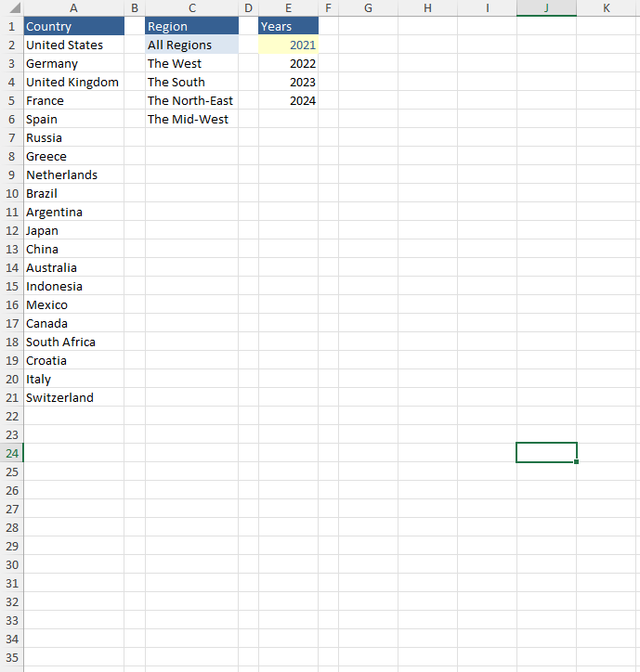The image size is (640, 672).
Task: Select the United States cell
Action: tap(73, 45)
